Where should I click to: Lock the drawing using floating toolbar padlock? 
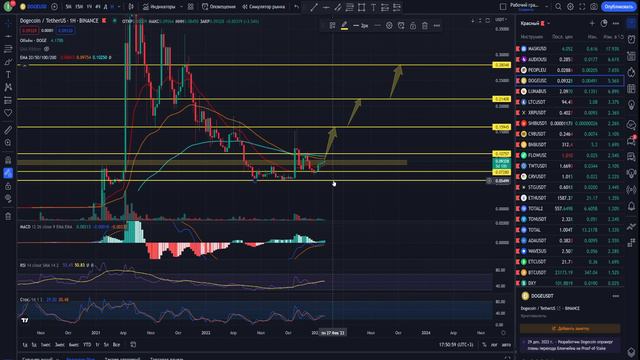(413, 26)
